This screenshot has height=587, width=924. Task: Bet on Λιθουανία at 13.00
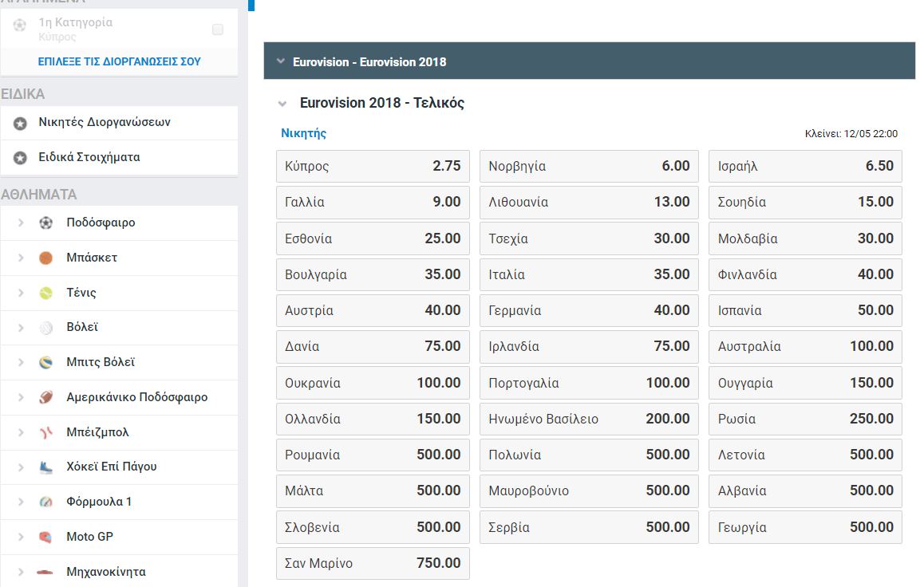pos(589,202)
